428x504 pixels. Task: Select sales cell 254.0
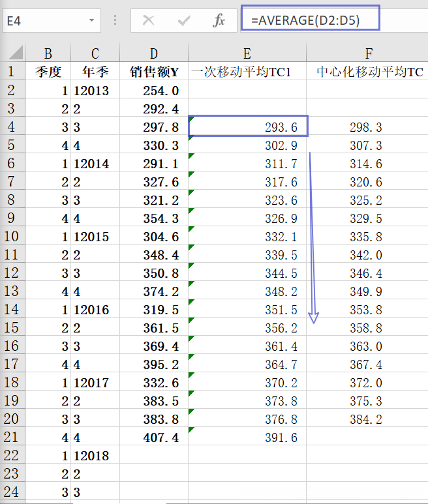coord(154,90)
